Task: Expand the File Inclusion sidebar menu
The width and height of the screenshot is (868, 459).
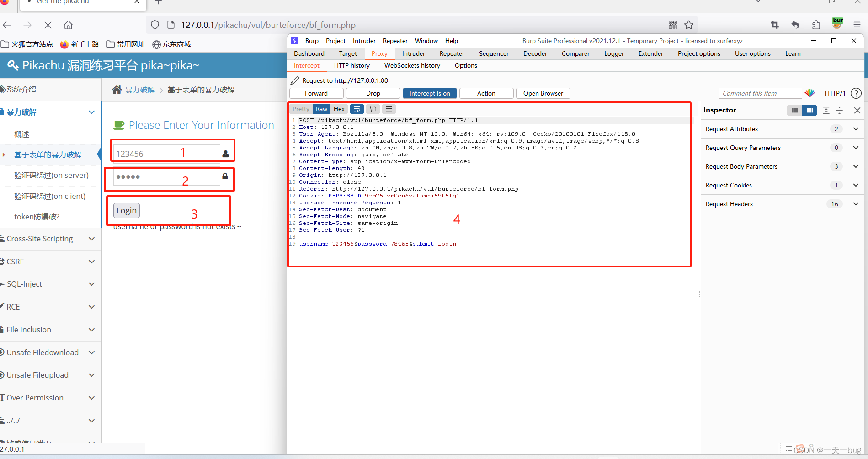Action: (50, 330)
